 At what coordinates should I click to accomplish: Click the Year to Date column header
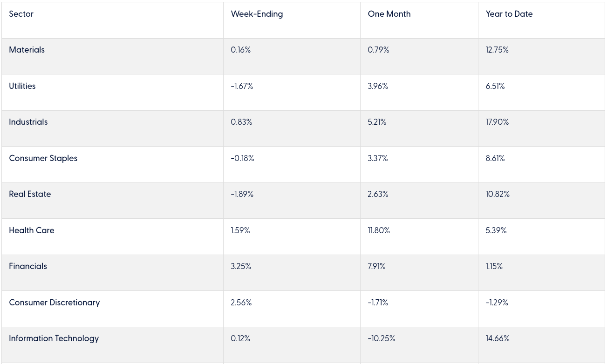click(x=509, y=14)
